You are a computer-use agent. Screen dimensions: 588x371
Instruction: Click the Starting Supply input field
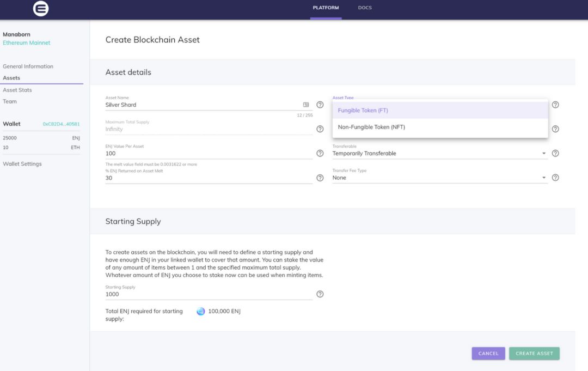(209, 295)
